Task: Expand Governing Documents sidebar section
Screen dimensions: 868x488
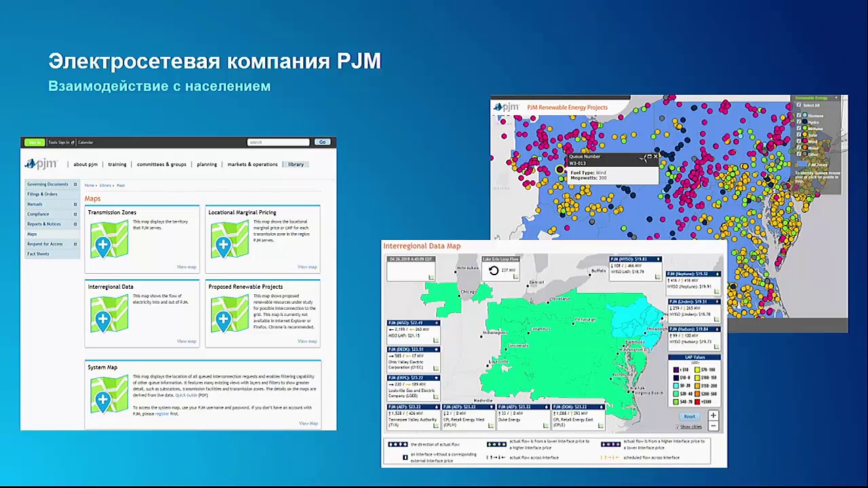Action: (75, 184)
